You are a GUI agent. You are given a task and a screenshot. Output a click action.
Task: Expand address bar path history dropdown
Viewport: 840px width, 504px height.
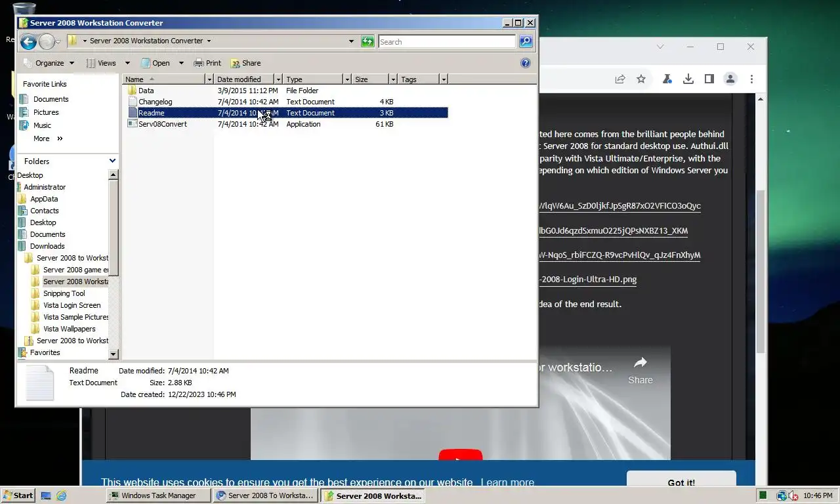click(x=352, y=41)
